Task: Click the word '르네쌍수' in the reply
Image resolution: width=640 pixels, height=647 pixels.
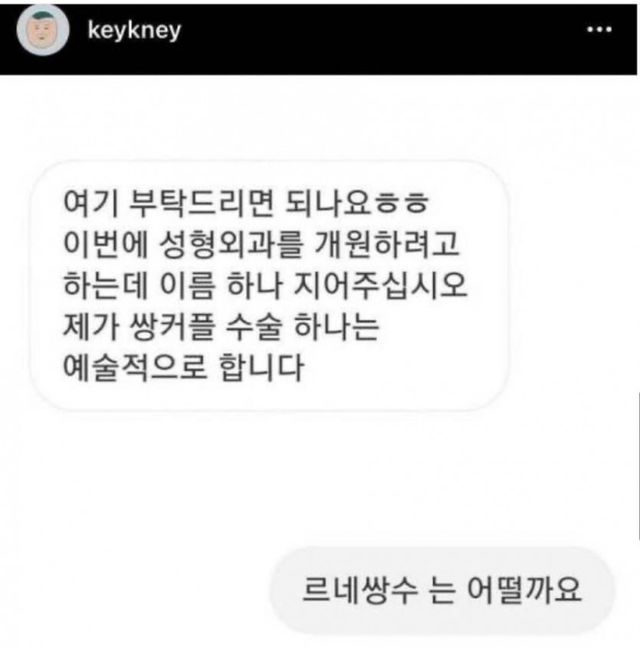Action: click(x=360, y=590)
